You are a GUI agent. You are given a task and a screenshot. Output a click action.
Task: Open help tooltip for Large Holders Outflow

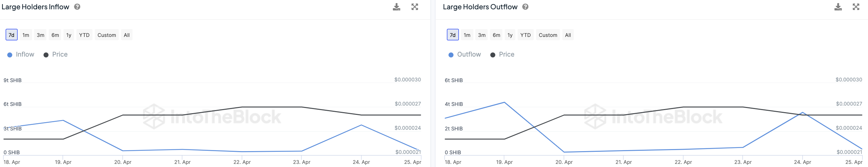pos(525,7)
